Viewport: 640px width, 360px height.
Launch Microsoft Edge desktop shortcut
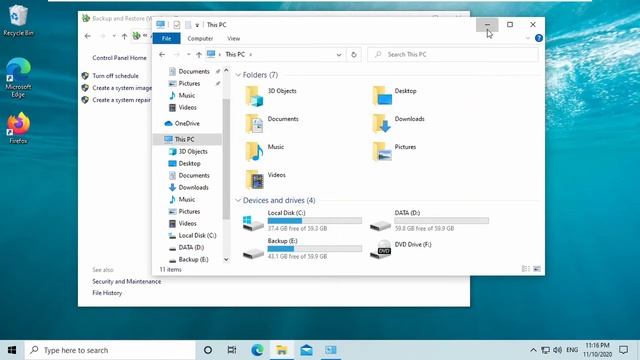click(x=18, y=78)
